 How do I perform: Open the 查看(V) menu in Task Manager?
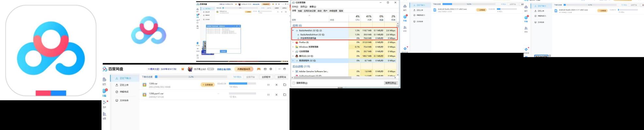pyautogui.click(x=313, y=7)
